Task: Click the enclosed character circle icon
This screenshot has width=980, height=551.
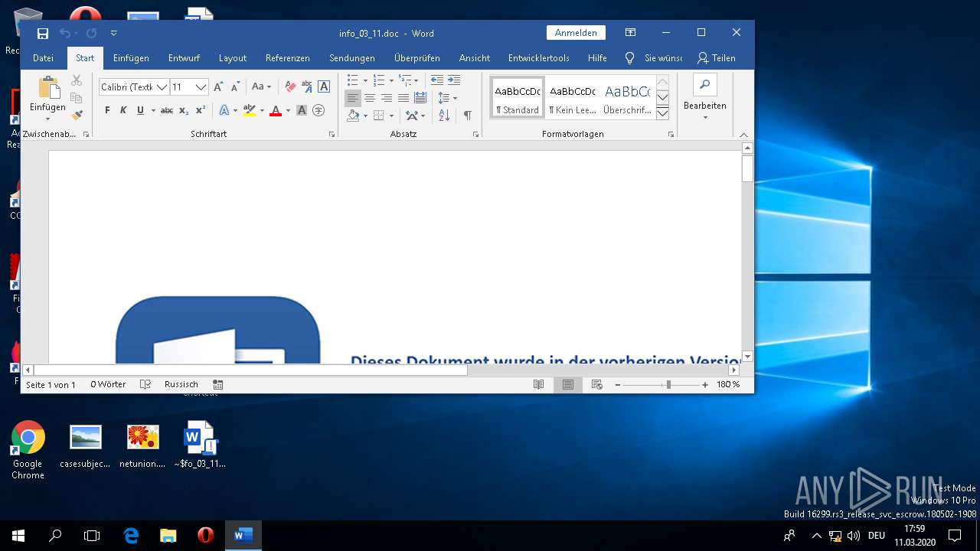Action: click(x=318, y=110)
